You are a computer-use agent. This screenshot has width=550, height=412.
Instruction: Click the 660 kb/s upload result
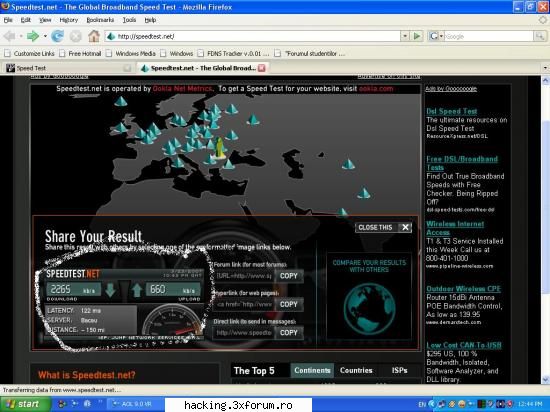[x=173, y=290]
